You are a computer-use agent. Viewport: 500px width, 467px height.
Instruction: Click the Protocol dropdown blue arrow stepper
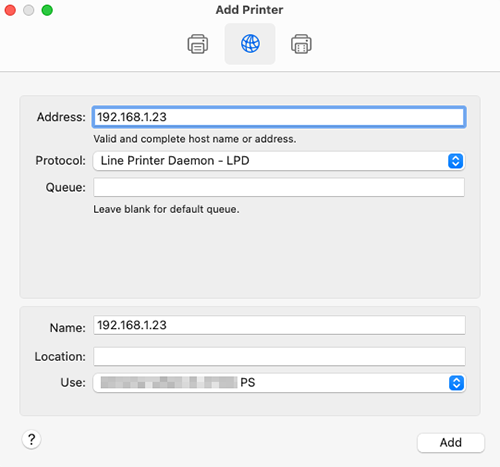tap(455, 161)
